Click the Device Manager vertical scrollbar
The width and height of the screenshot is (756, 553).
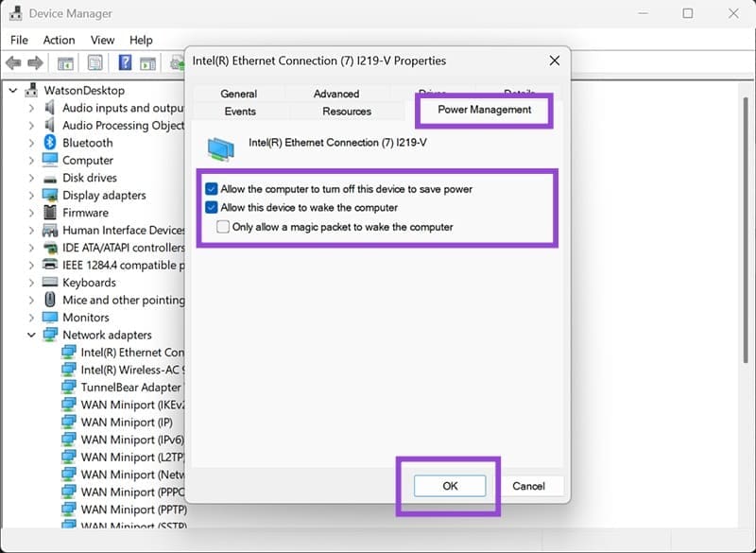click(746, 231)
